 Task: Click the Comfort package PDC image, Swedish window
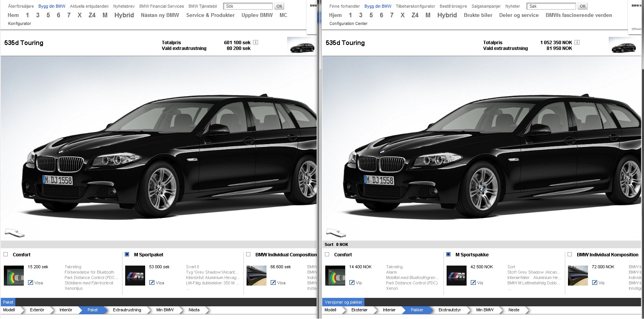click(x=14, y=275)
